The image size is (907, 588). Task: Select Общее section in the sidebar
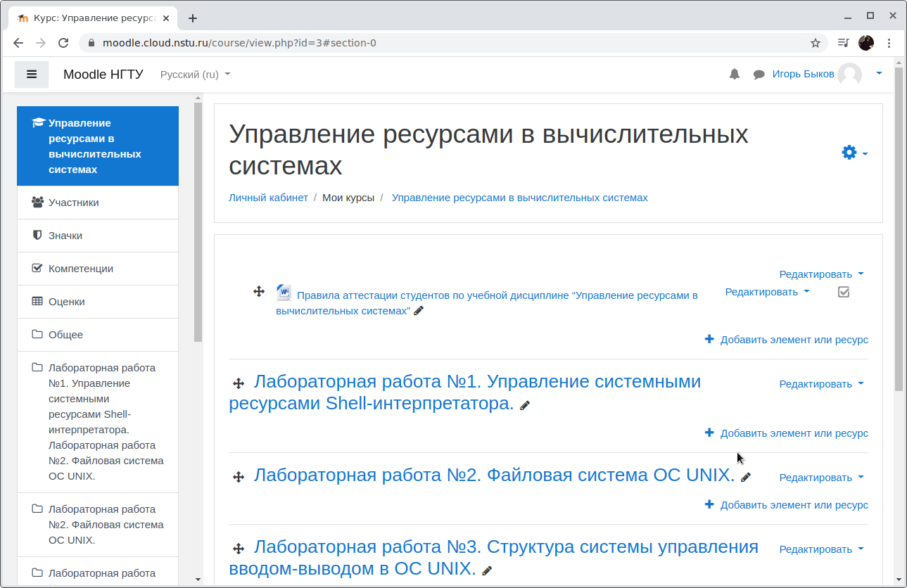click(x=98, y=335)
